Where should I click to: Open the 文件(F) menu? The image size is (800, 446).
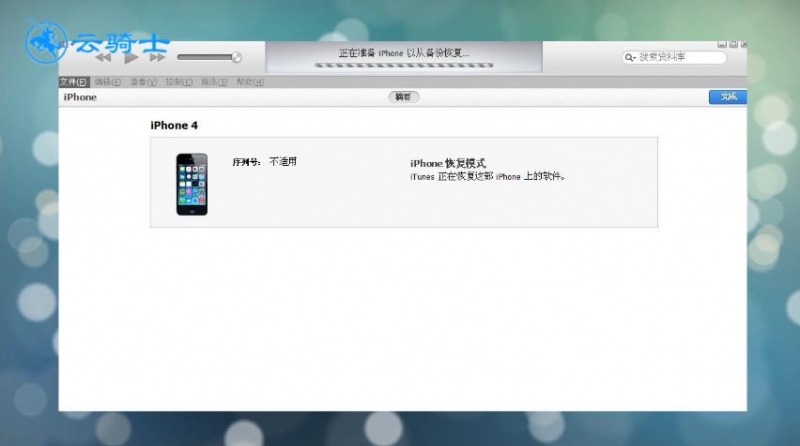pyautogui.click(x=73, y=82)
